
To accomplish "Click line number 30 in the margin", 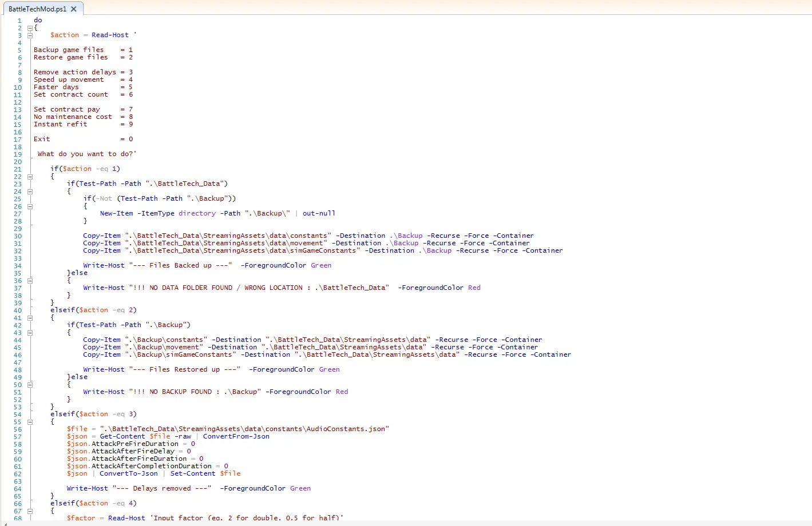I will point(18,236).
